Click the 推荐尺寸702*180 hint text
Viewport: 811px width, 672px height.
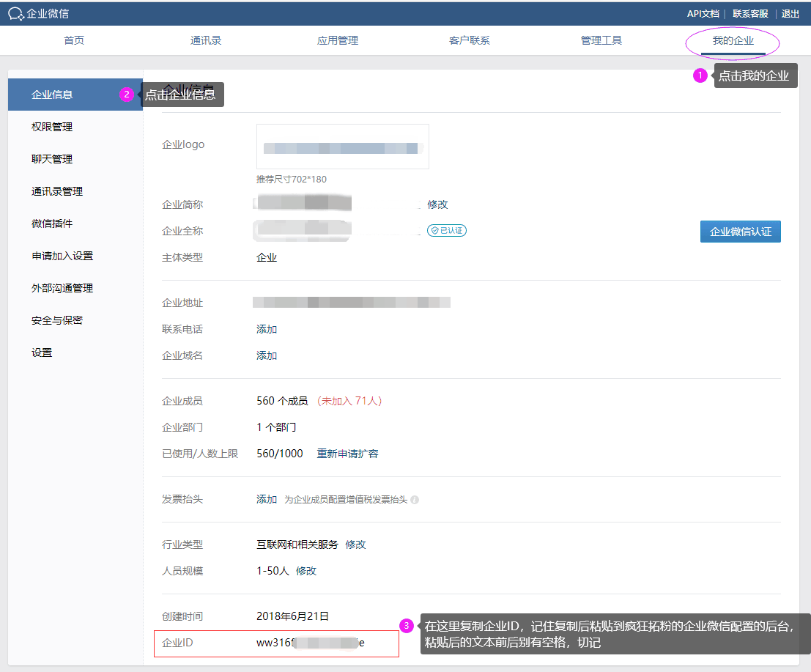[x=292, y=180]
